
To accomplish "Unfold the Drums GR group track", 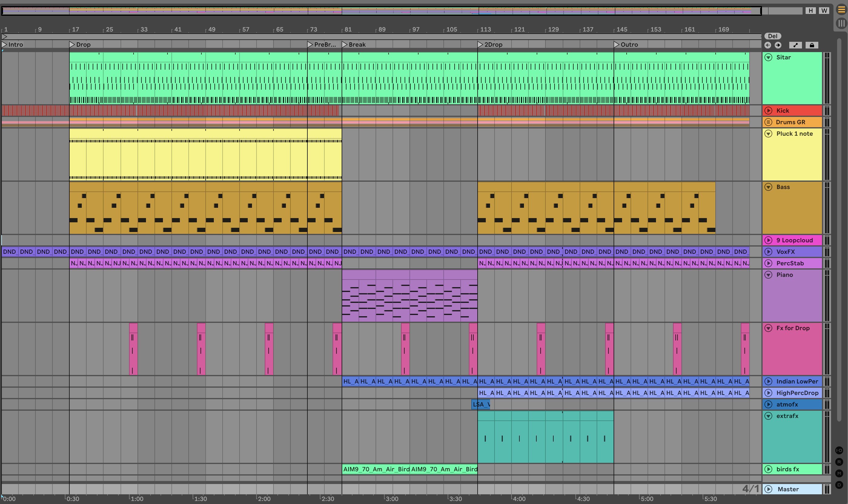I will tap(768, 122).
